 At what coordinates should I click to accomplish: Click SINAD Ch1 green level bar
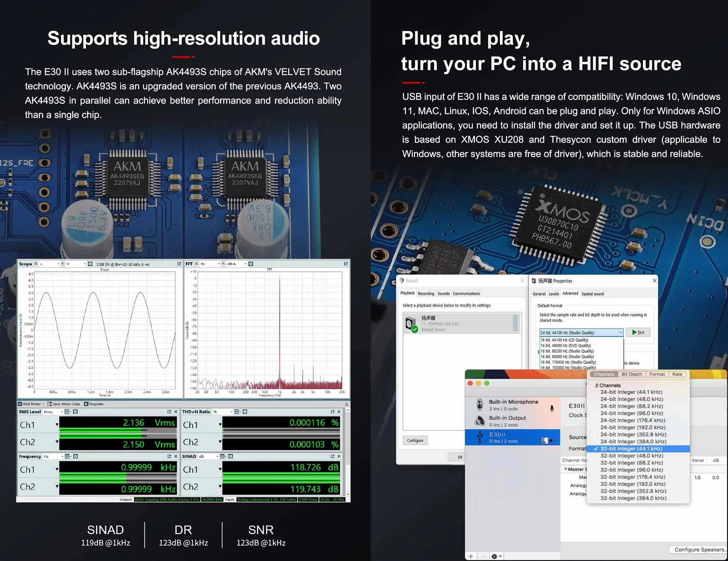281,475
